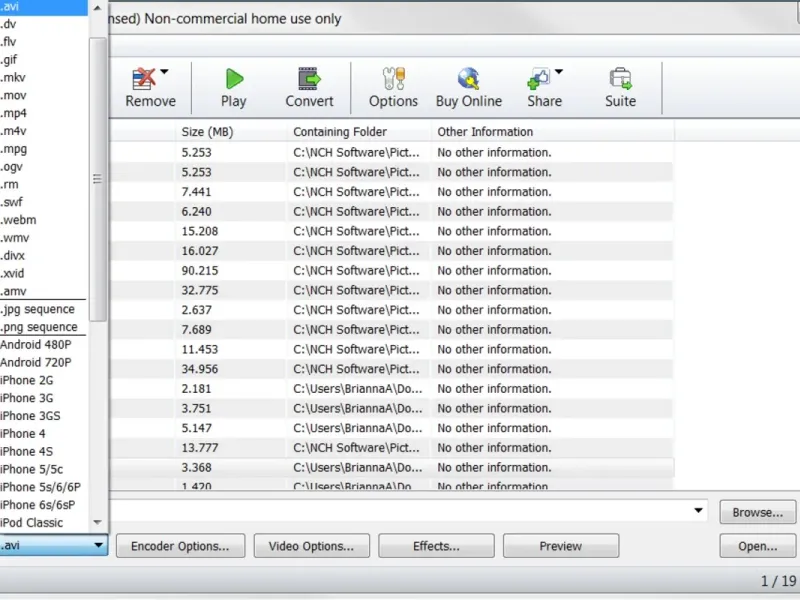800x600 pixels.
Task: Open the Options tools icon
Action: [x=393, y=79]
